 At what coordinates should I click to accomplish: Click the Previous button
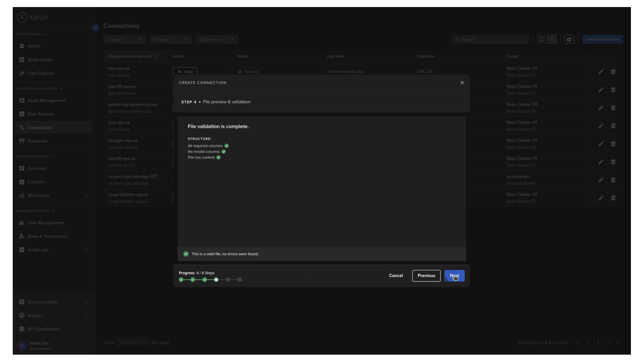coord(426,276)
